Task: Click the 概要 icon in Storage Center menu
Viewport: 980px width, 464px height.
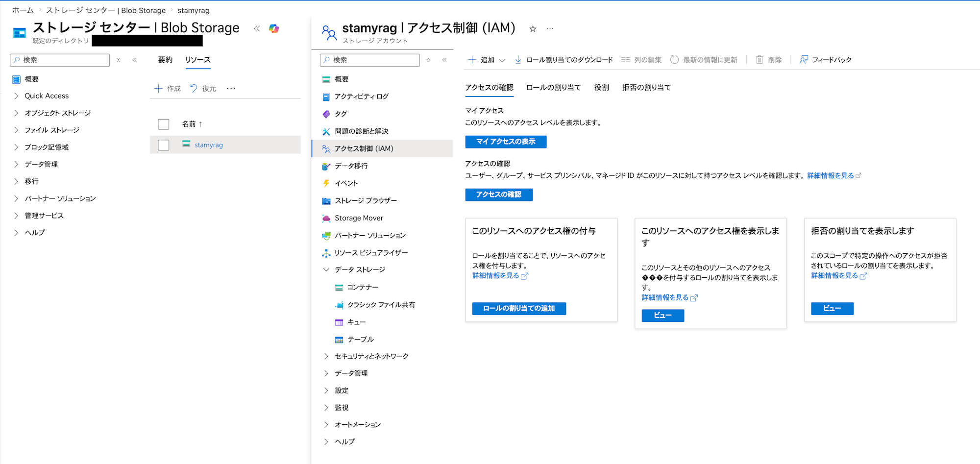Action: 16,79
